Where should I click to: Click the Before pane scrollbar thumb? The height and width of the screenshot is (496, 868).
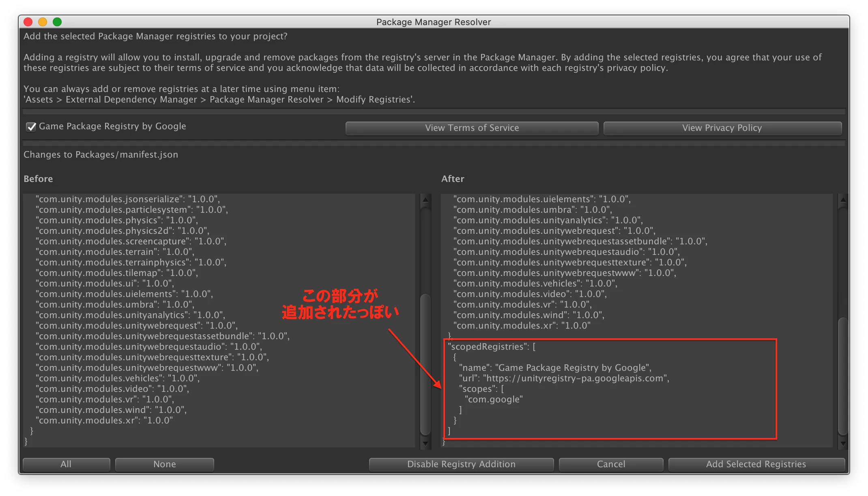coord(425,364)
